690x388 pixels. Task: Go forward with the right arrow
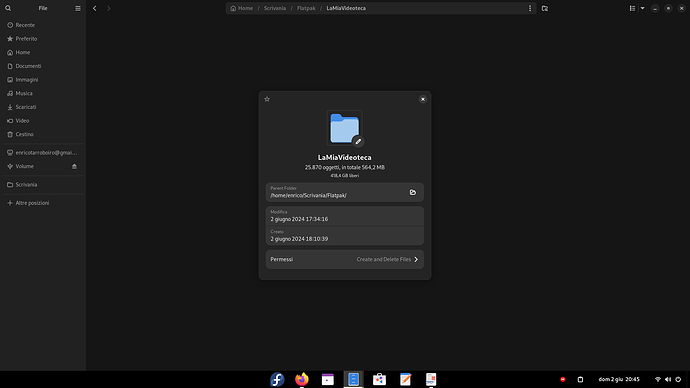click(x=109, y=8)
